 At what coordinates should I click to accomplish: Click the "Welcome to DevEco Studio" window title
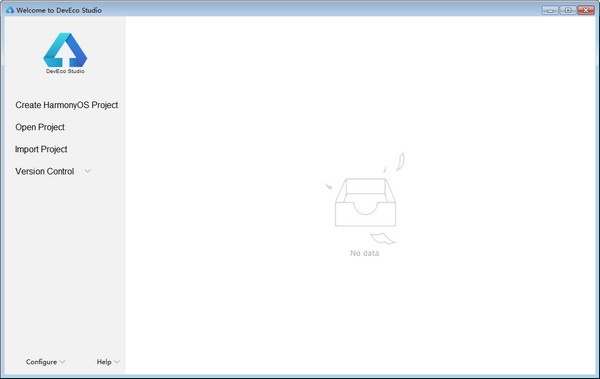click(59, 10)
